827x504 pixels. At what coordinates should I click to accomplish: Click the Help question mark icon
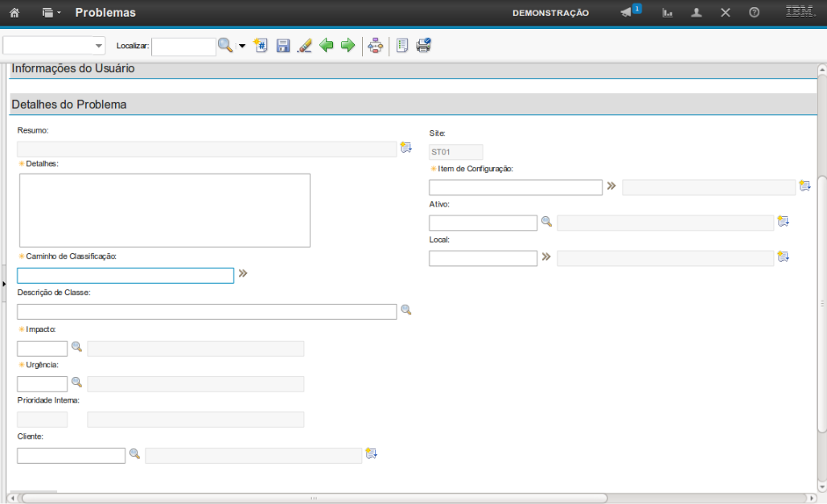click(x=754, y=13)
